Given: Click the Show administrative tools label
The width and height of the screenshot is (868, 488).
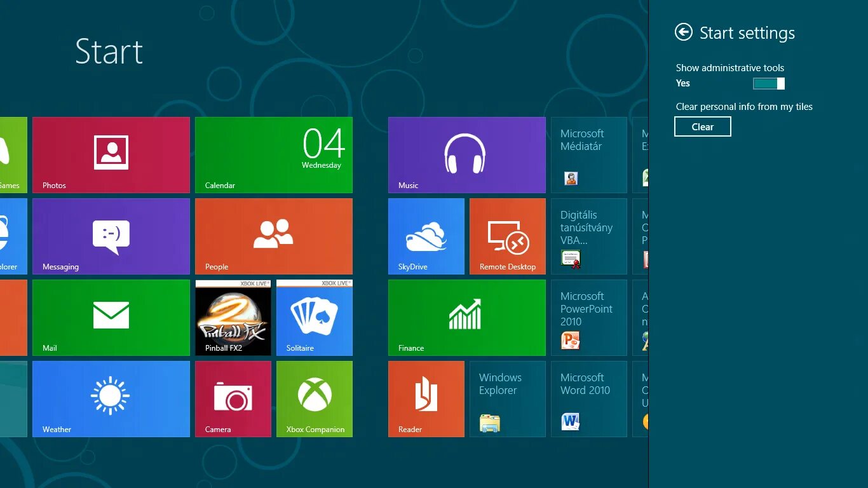Looking at the screenshot, I should pyautogui.click(x=730, y=68).
